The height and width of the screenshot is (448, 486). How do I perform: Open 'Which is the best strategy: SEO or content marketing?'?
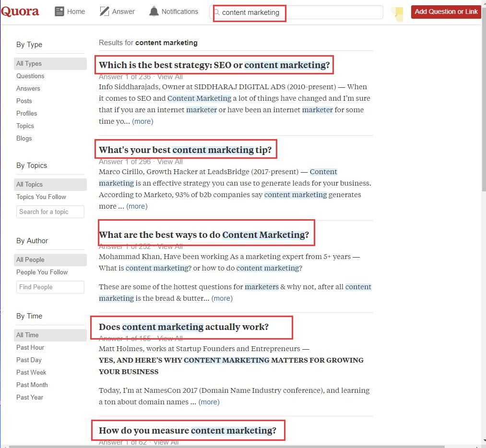pos(214,65)
